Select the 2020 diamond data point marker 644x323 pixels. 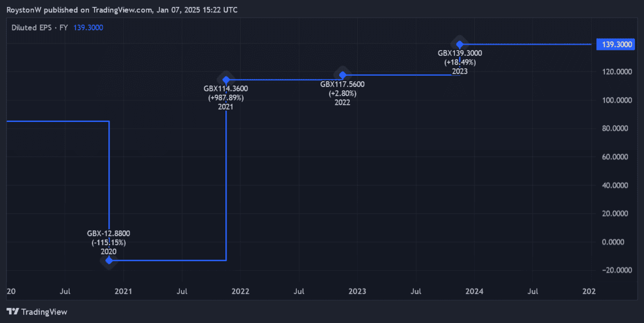(109, 261)
